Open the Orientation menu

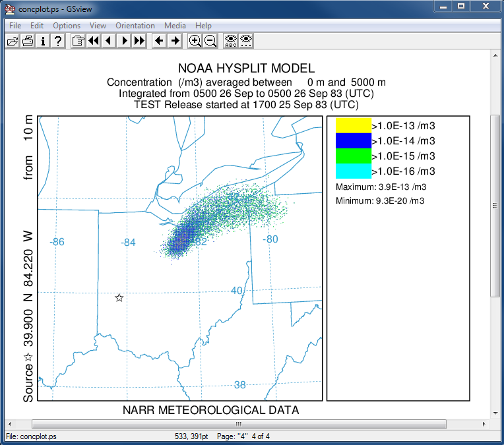tap(135, 26)
